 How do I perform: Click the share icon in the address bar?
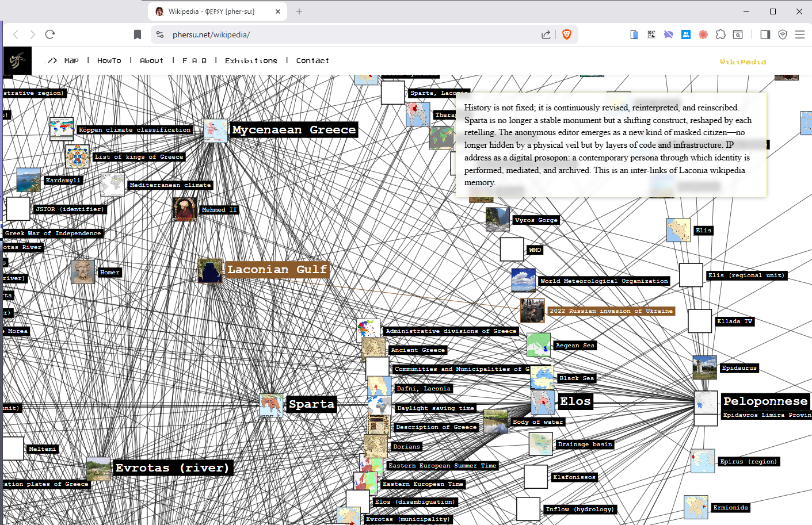tap(546, 35)
